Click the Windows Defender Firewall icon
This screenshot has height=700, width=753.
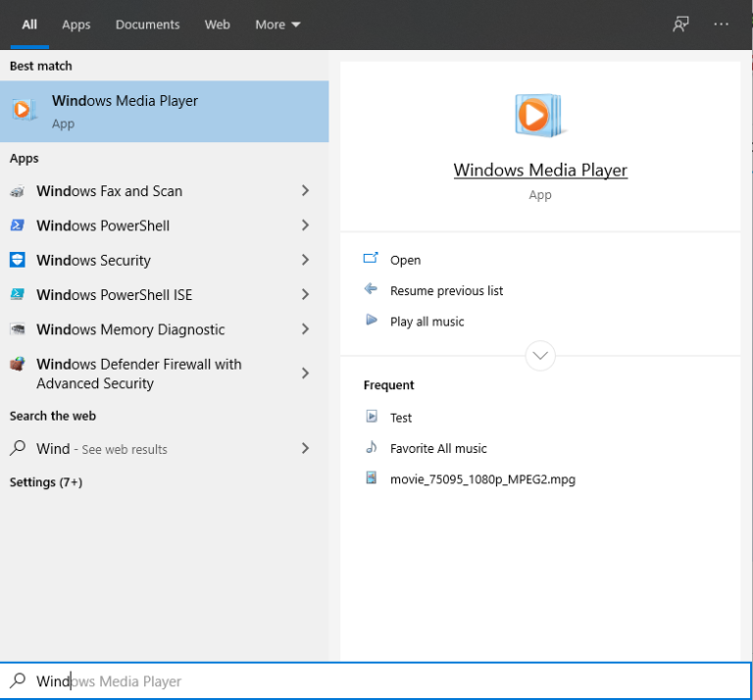pos(18,365)
